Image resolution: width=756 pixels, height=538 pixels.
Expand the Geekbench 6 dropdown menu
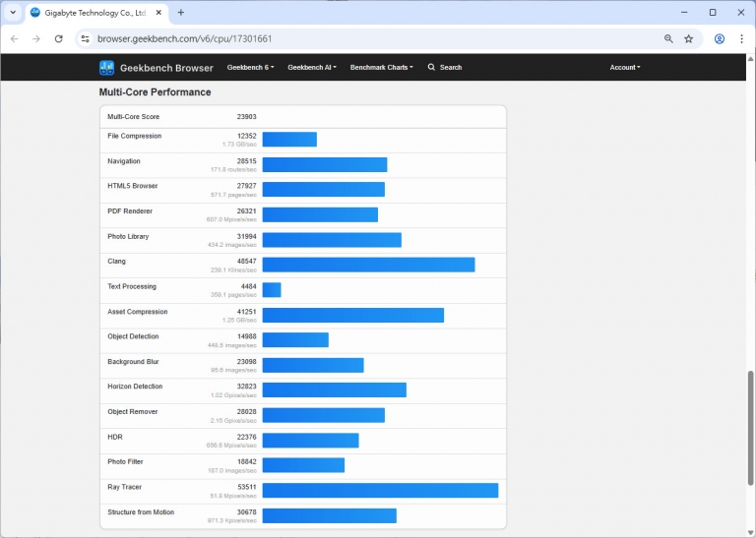250,68
